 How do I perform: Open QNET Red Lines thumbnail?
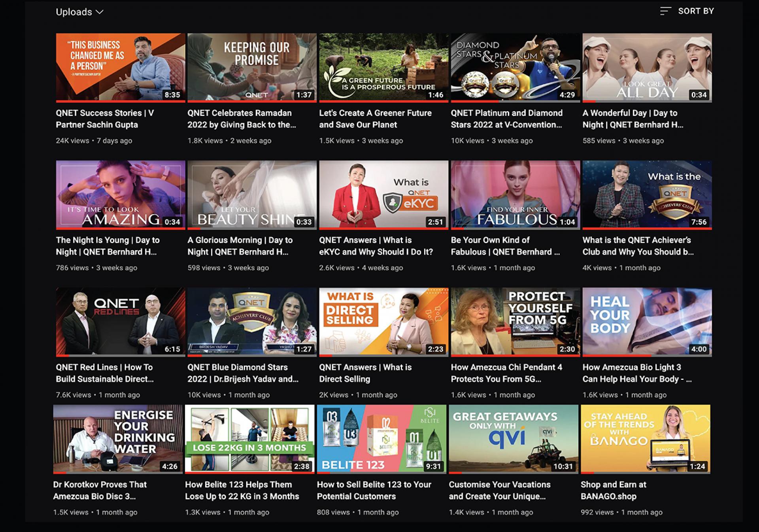[x=121, y=322]
